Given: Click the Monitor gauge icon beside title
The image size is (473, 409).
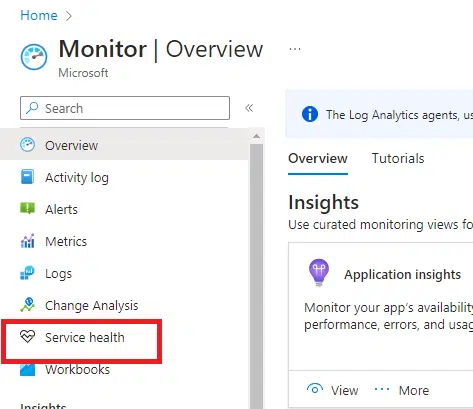Looking at the screenshot, I should (34, 57).
